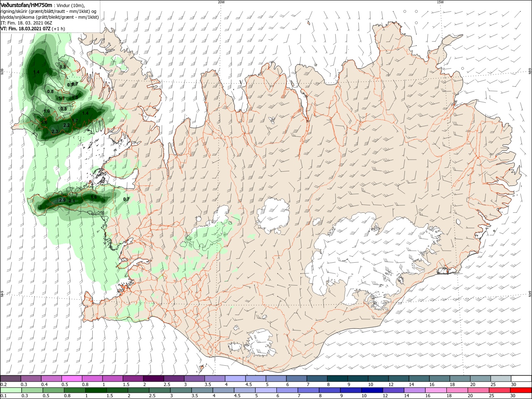
Task: Pick the darkest purple swatch at 2, upper scale
Action: [153, 379]
